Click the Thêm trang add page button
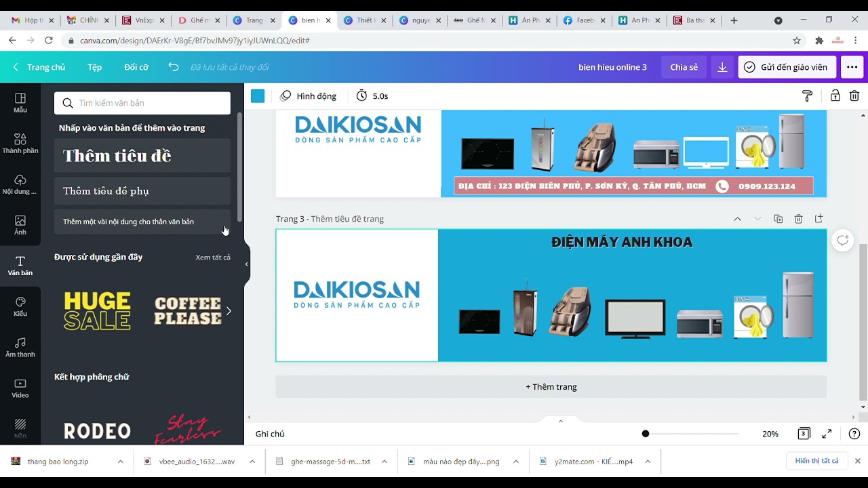The width and height of the screenshot is (868, 488). pyautogui.click(x=551, y=387)
